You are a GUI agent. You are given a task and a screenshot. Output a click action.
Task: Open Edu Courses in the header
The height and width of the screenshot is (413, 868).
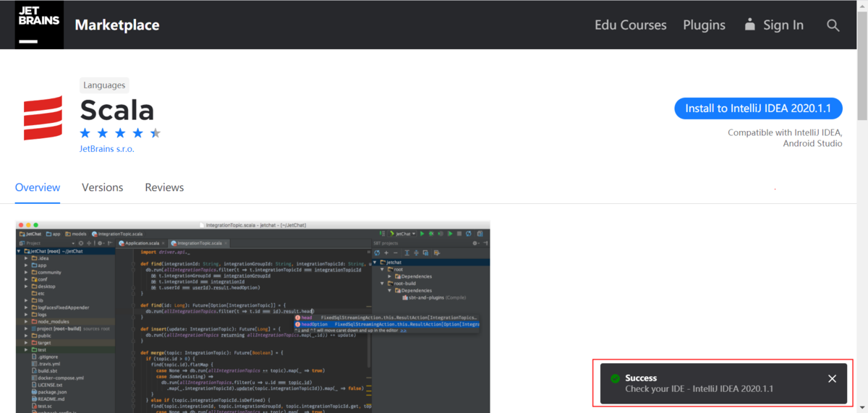pos(631,25)
